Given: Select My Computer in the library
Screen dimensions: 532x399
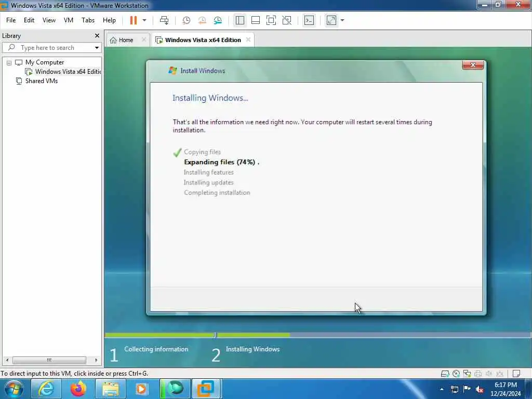Looking at the screenshot, I should 45,62.
